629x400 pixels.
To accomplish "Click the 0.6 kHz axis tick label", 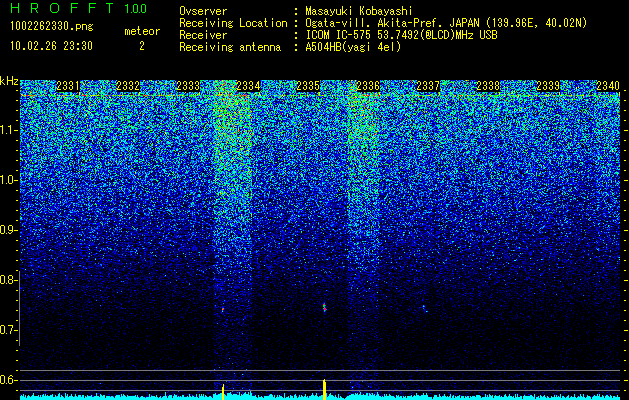I will click(x=8, y=380).
